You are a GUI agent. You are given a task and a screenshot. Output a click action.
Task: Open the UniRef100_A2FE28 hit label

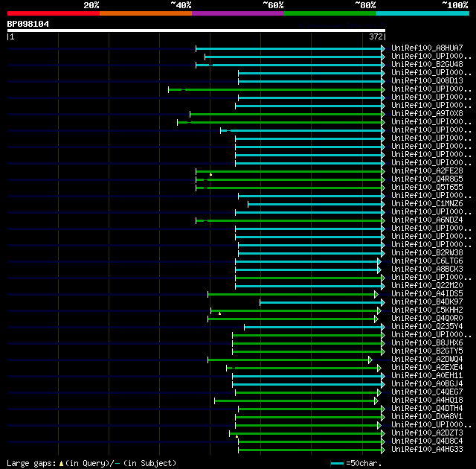click(x=427, y=171)
